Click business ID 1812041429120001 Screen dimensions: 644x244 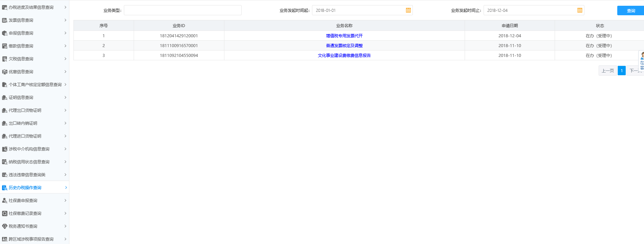point(179,36)
